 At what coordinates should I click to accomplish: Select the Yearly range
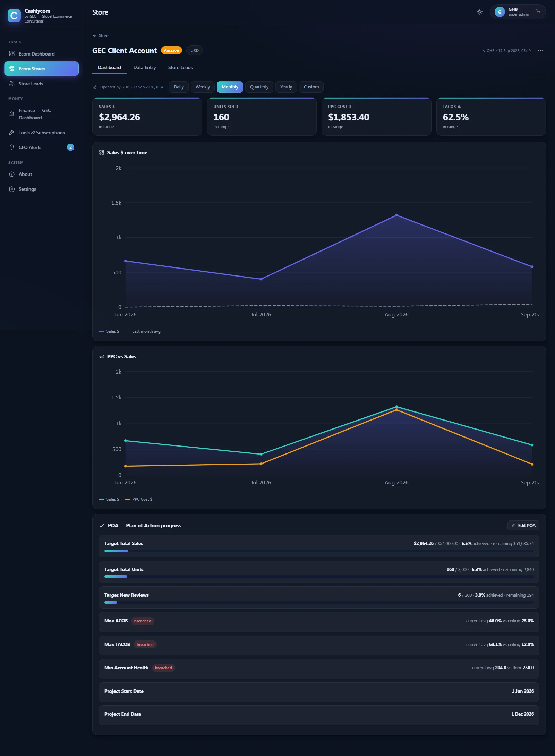pyautogui.click(x=286, y=87)
